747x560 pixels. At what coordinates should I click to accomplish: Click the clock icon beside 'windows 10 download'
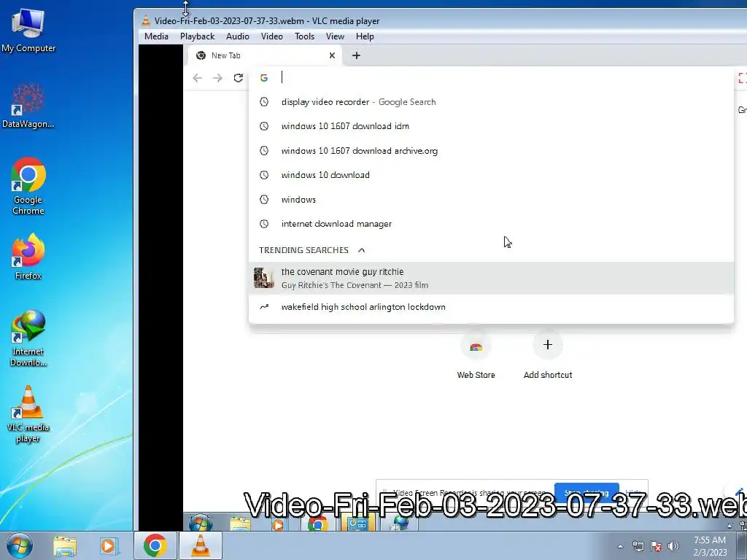264,175
